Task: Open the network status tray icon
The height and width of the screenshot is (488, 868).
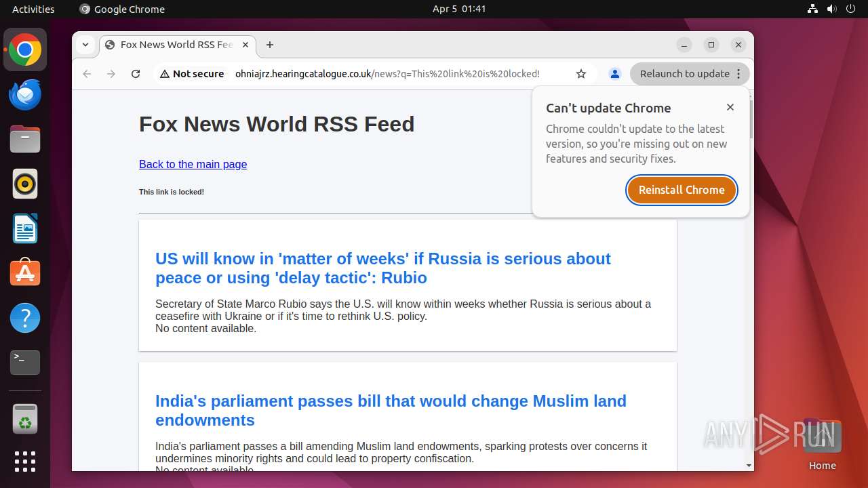Action: click(x=813, y=9)
